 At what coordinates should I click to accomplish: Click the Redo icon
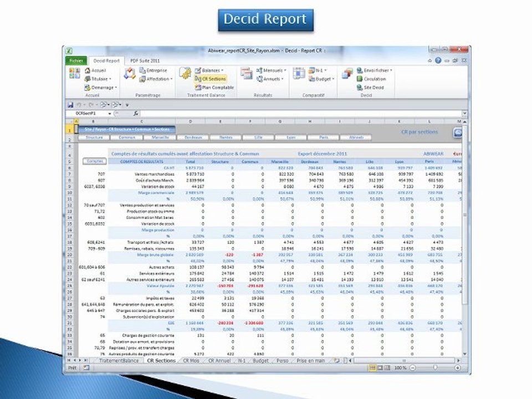click(x=91, y=105)
